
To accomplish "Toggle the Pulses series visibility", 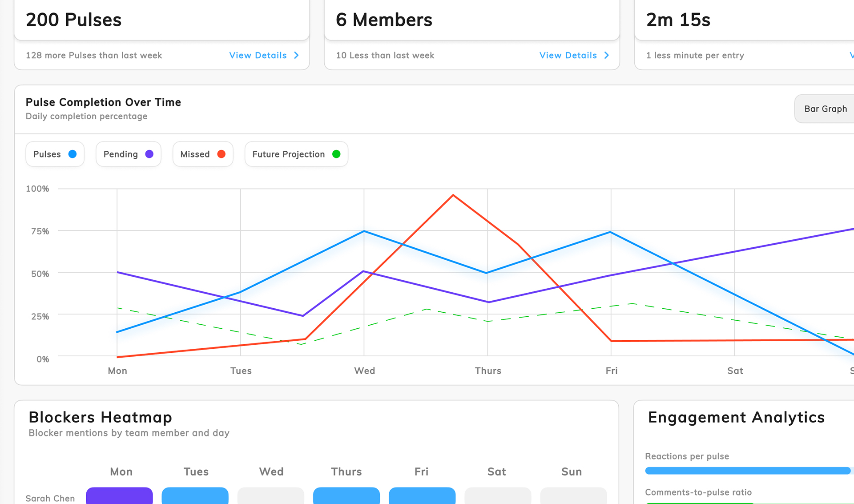I will [x=55, y=154].
